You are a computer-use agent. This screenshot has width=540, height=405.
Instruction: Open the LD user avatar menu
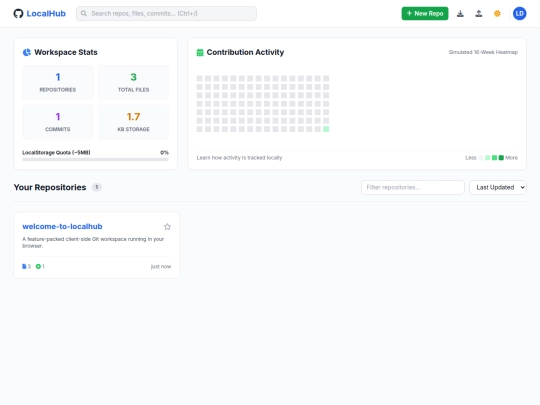[x=519, y=13]
